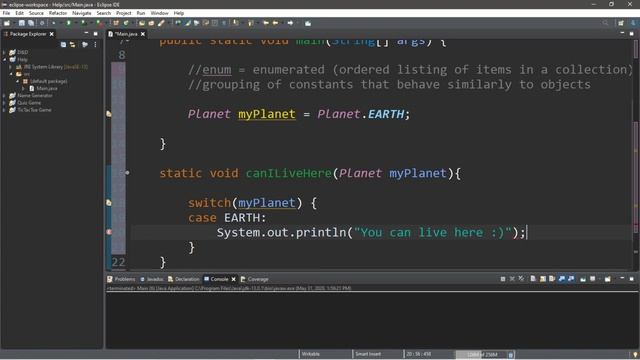
Task: Click the Package Explorer filter icon
Action: pyautogui.click(x=85, y=44)
